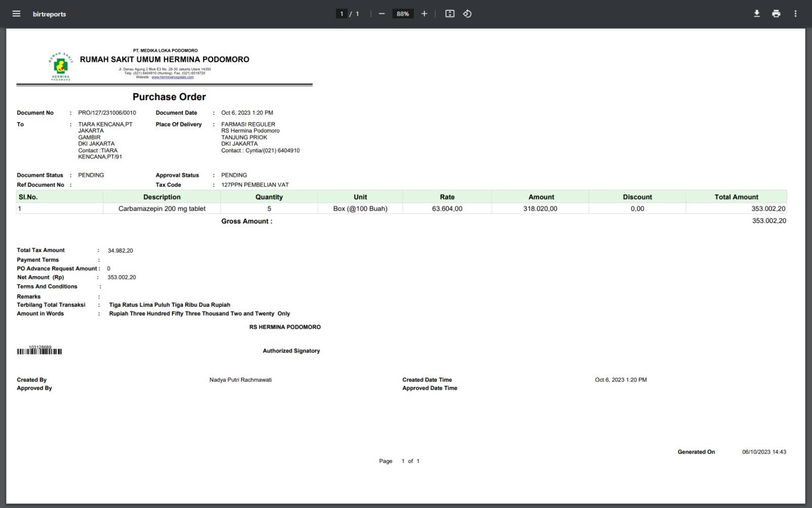Click the Sl.No. column header
Viewport: 812px width, 508px height.
(60, 197)
